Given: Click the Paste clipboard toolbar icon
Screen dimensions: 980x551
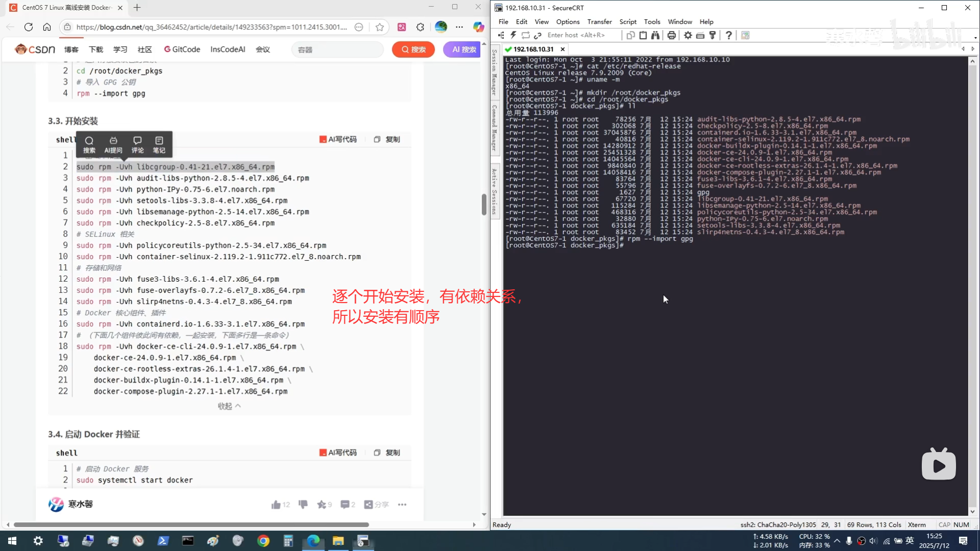Looking at the screenshot, I should pyautogui.click(x=643, y=35).
